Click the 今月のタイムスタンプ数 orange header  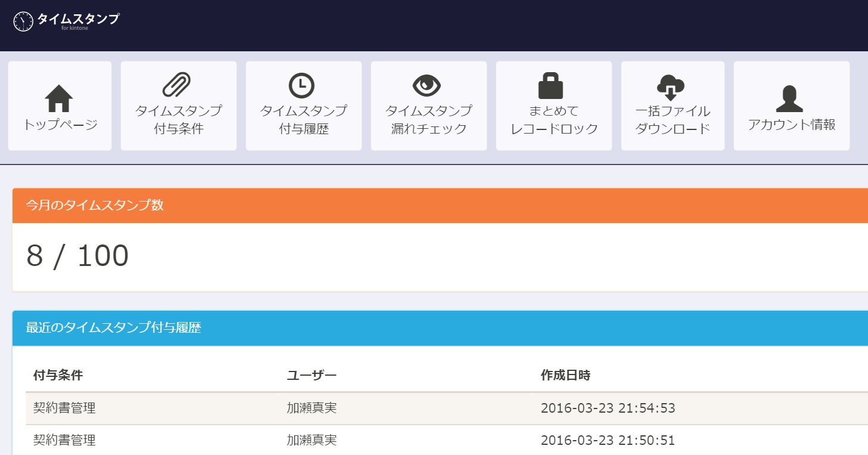[x=440, y=206]
